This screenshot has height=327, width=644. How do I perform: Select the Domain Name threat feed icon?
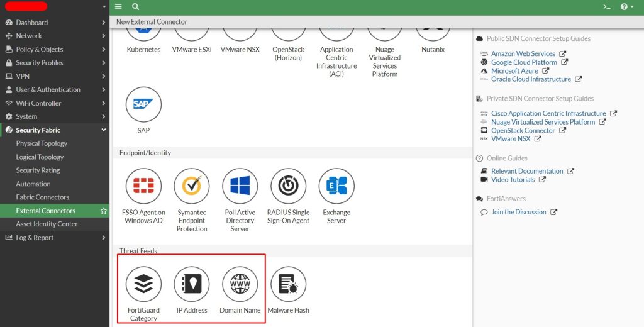(240, 284)
